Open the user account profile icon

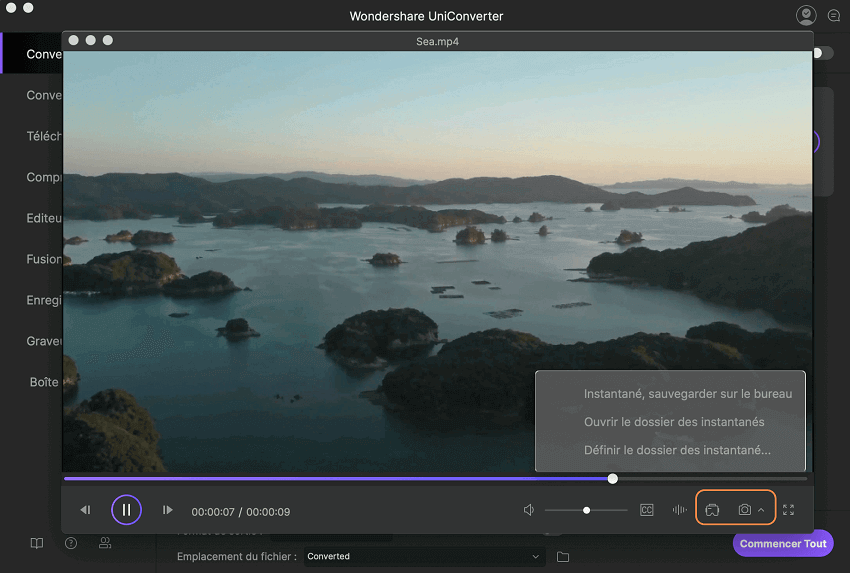coord(806,15)
